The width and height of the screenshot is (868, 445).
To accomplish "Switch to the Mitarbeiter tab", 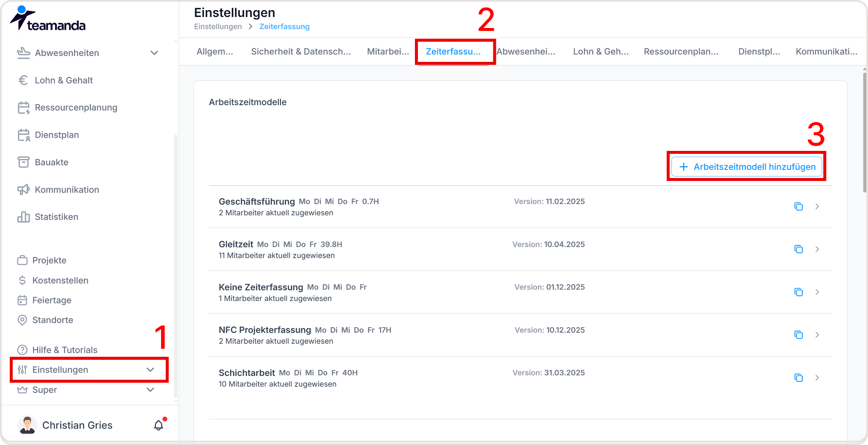I will coord(388,52).
